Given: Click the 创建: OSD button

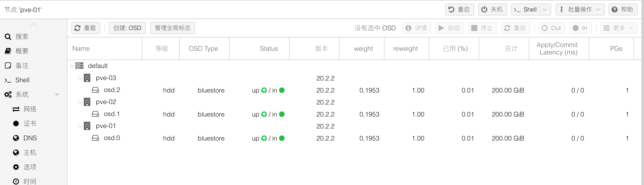Looking at the screenshot, I should pos(127,28).
